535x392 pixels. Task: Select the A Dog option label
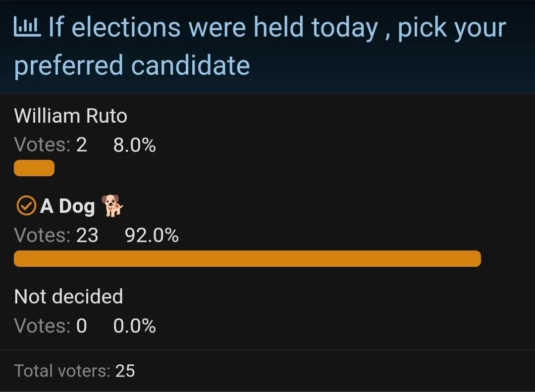67,206
